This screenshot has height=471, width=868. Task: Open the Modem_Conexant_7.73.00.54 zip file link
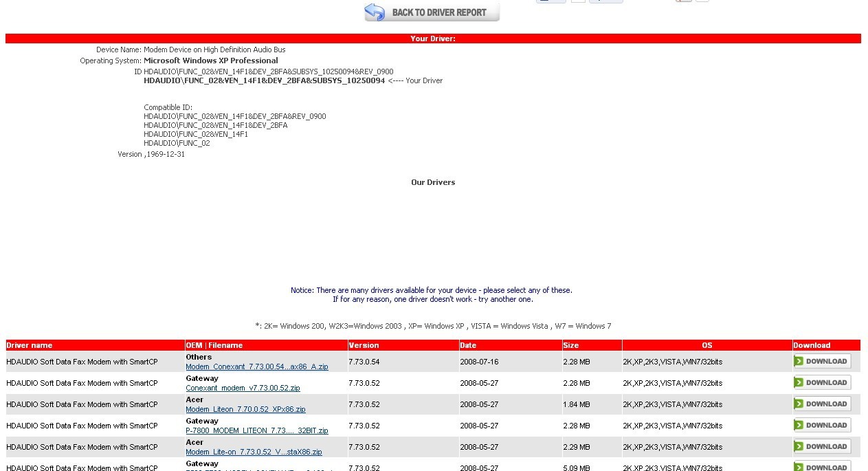click(257, 366)
